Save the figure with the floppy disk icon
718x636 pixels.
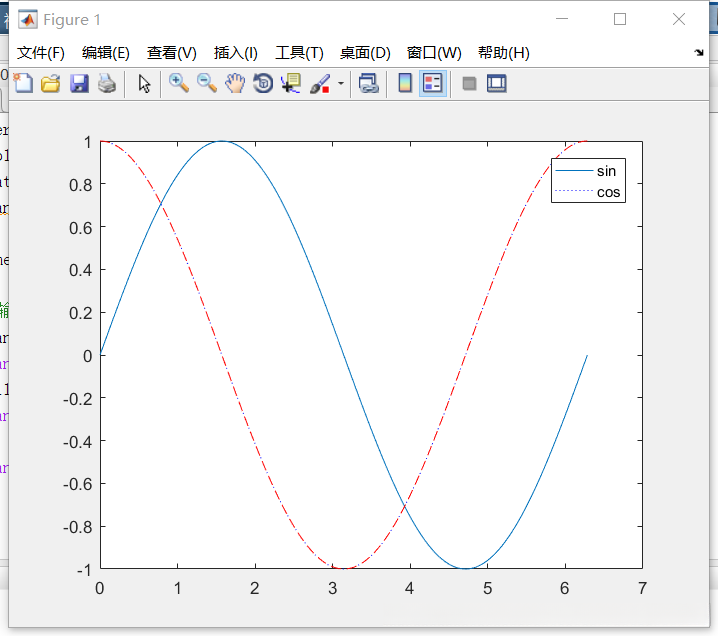tap(78, 84)
